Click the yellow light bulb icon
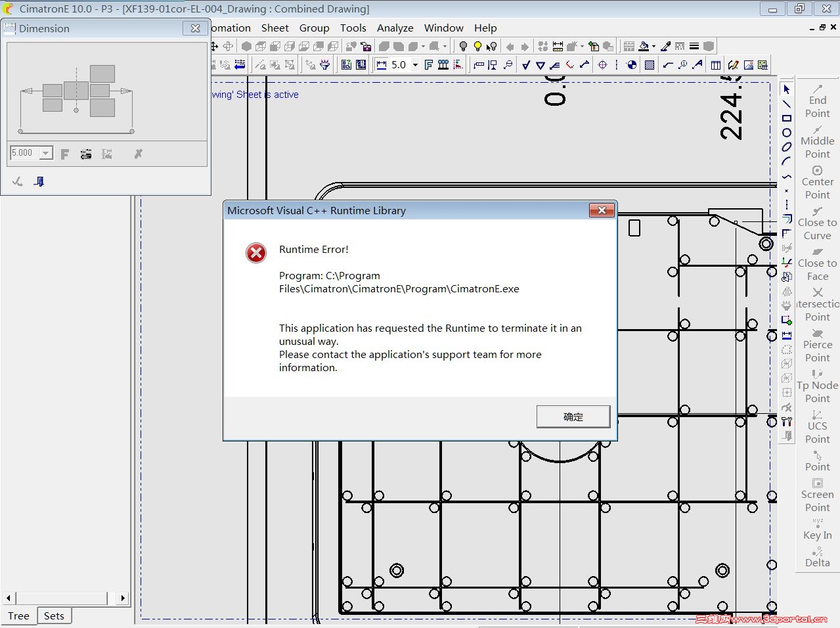This screenshot has width=840, height=628. coord(477,46)
